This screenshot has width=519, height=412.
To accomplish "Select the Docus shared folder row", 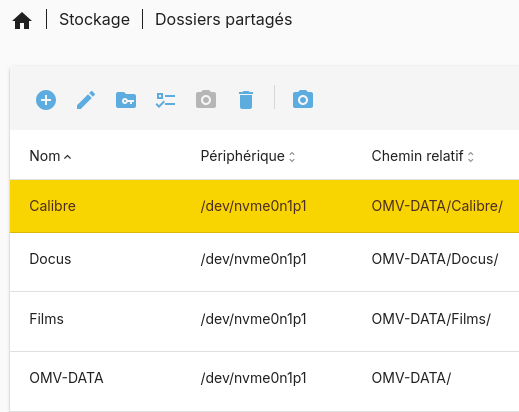I will coord(264,259).
